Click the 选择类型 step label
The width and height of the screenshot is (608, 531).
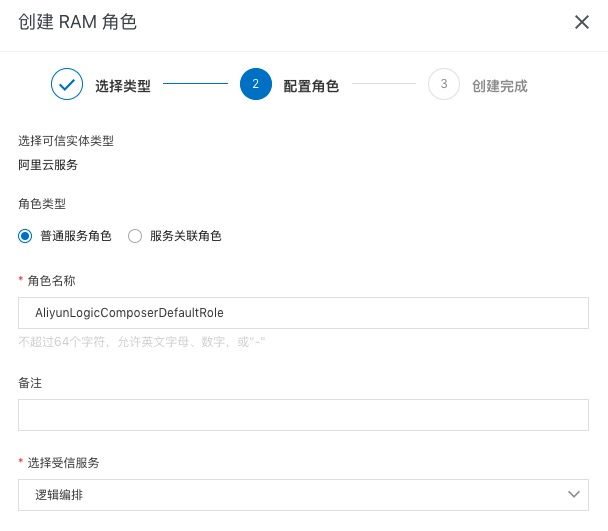(x=123, y=86)
